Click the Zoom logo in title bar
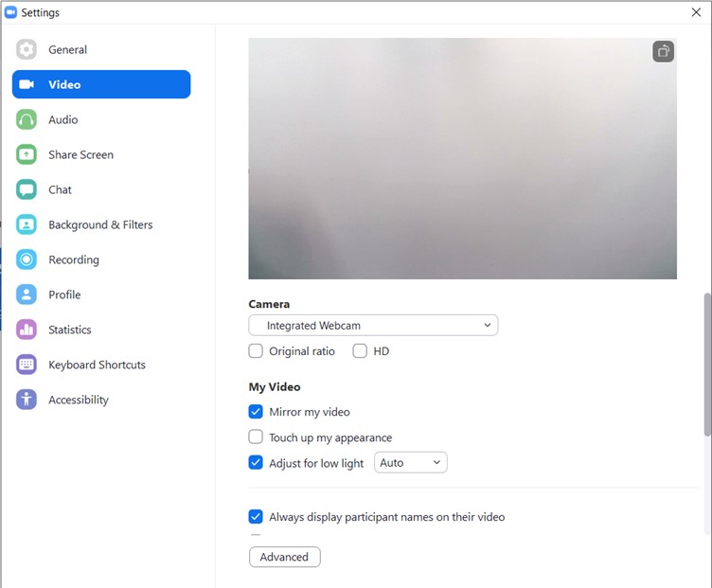The width and height of the screenshot is (712, 588). (10, 12)
